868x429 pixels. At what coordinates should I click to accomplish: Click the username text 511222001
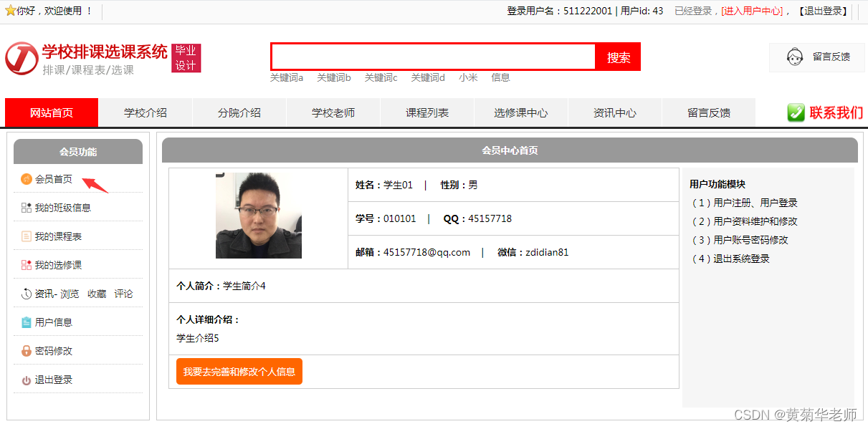tap(588, 11)
